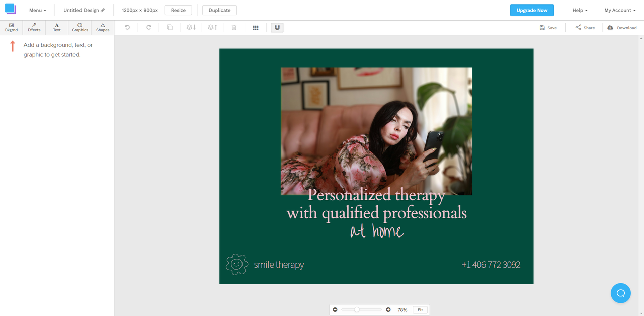The image size is (644, 316).
Task: Click Download in the toolbar
Action: pos(622,28)
